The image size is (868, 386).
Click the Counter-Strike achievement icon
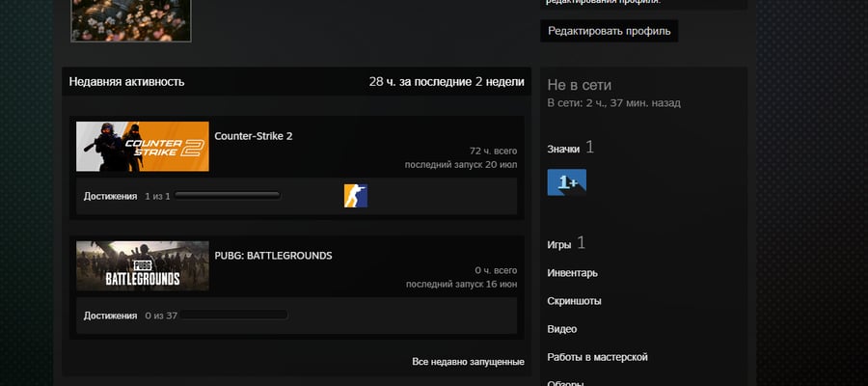click(x=355, y=196)
